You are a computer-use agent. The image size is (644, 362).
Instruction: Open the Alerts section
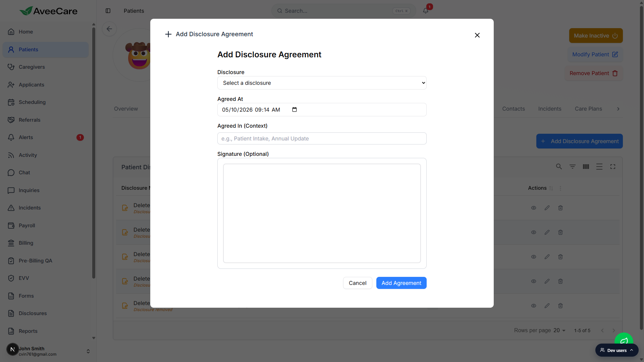coord(46,137)
